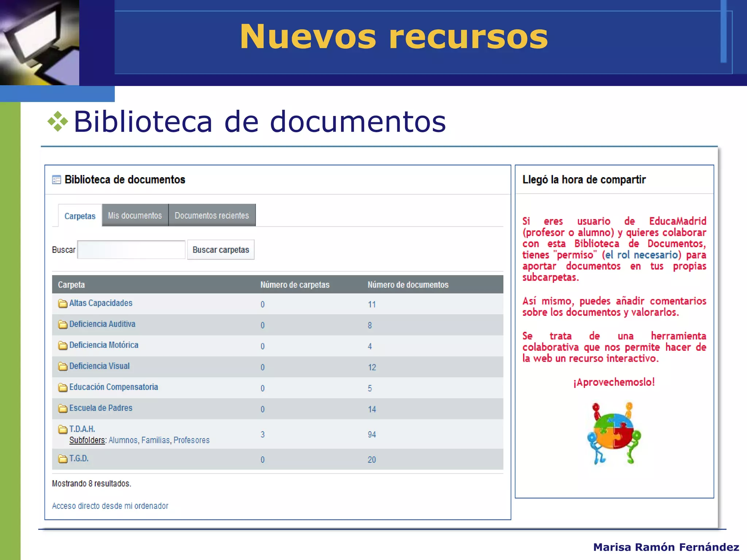
Task: Open the Documentos recientes tab
Action: click(x=212, y=215)
